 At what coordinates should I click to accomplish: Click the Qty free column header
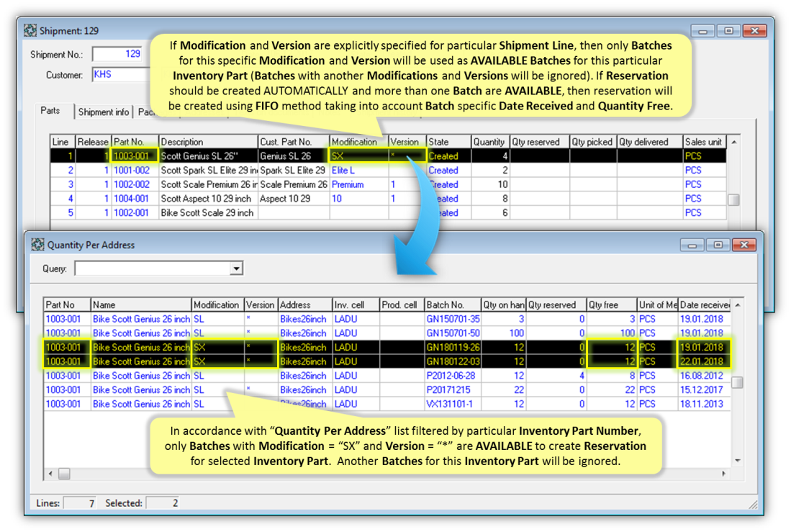(x=611, y=305)
